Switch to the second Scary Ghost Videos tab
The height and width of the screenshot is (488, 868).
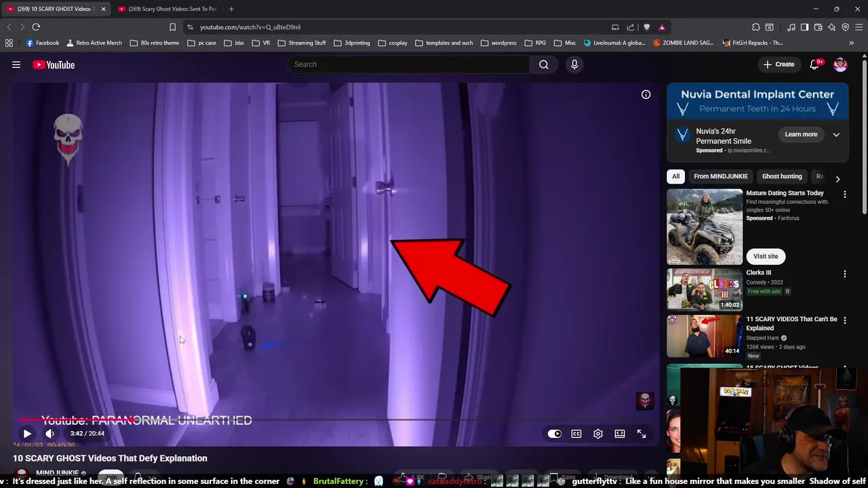(x=167, y=9)
